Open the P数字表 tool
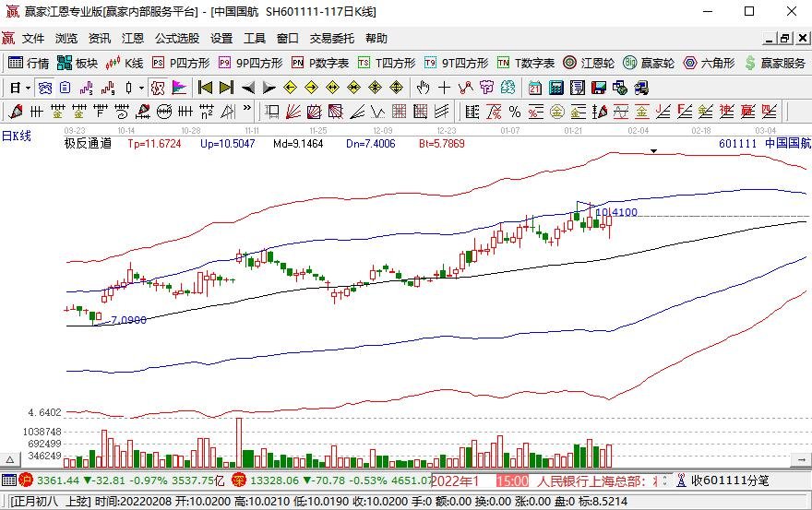This screenshot has width=812, height=510. pyautogui.click(x=320, y=63)
